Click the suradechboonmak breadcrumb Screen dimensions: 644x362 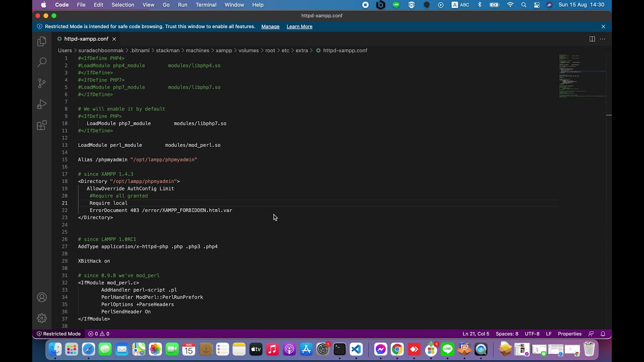[x=100, y=50]
